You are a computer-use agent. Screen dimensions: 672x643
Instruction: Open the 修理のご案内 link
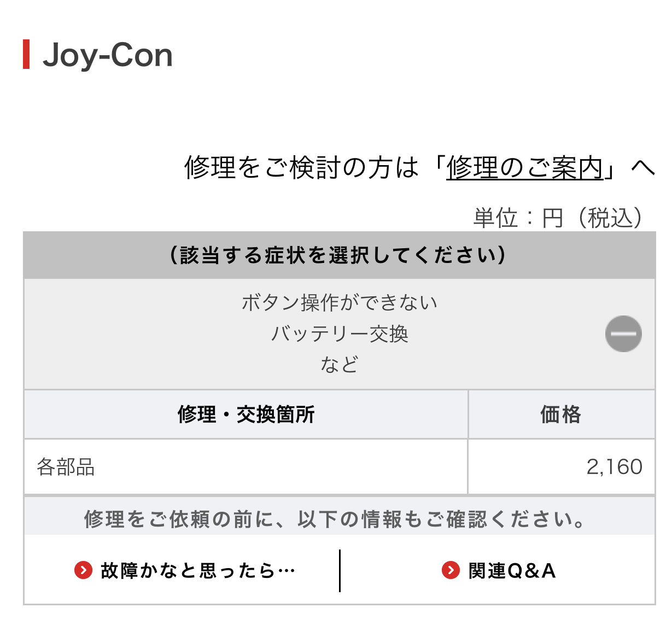524,168
